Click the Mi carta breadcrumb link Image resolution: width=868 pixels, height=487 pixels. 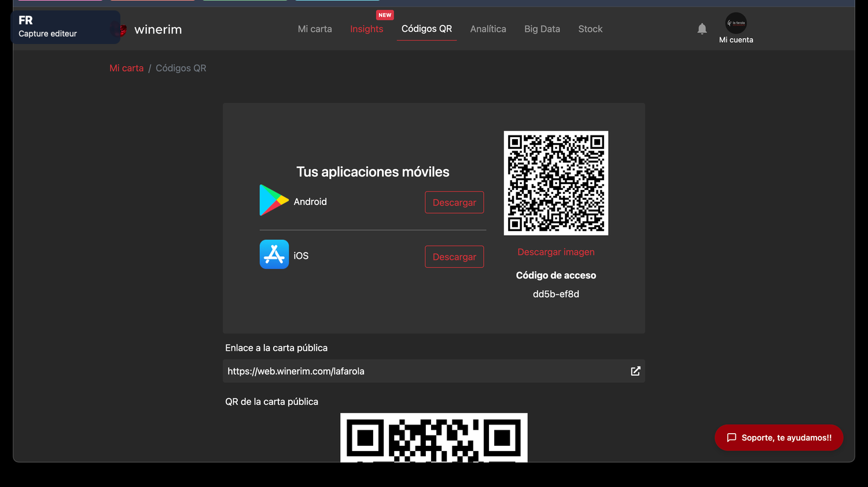coord(126,68)
